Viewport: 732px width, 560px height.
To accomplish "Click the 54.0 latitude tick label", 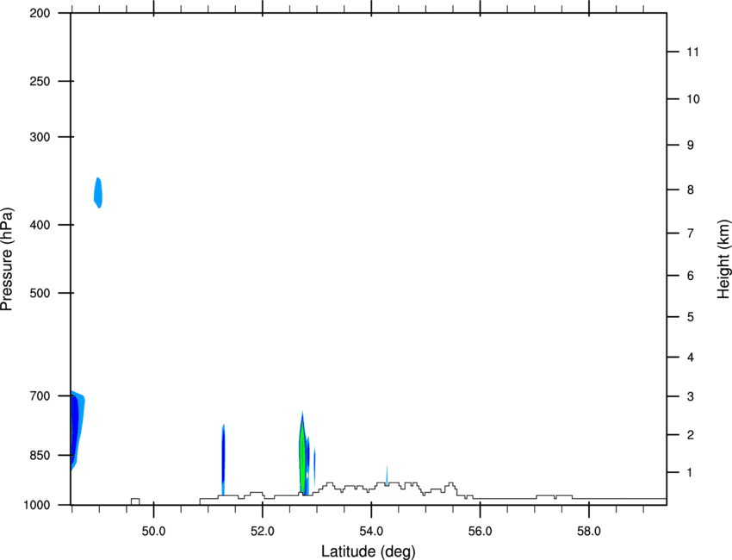I will pyautogui.click(x=371, y=532).
